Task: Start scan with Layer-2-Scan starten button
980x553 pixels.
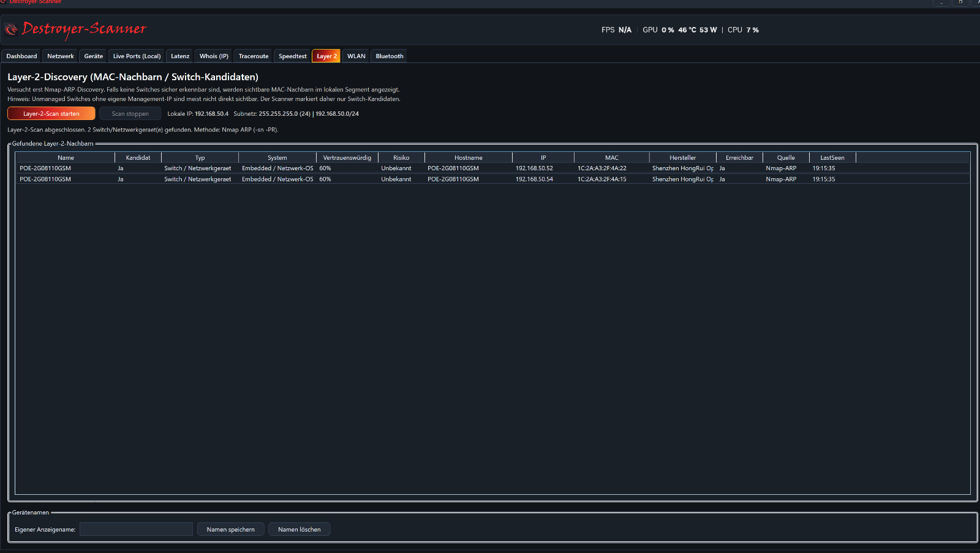Action: (x=51, y=113)
